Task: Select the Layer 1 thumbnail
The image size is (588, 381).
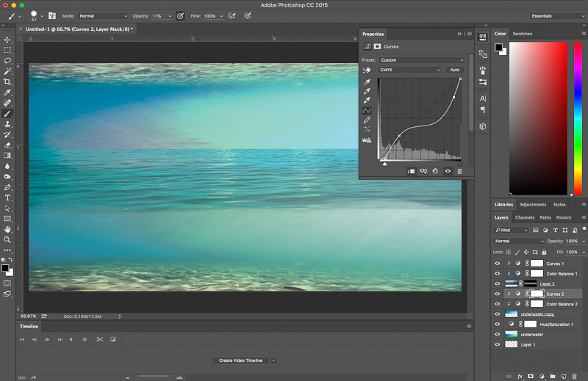Action: 511,344
